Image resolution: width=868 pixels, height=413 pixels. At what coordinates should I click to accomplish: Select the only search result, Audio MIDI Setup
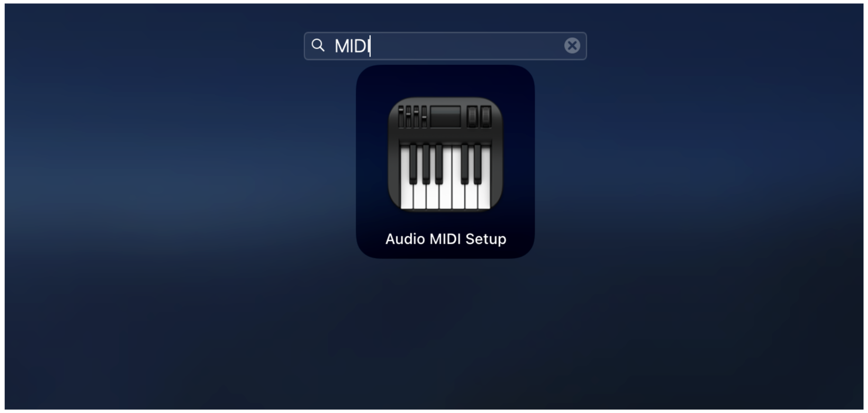(x=445, y=161)
